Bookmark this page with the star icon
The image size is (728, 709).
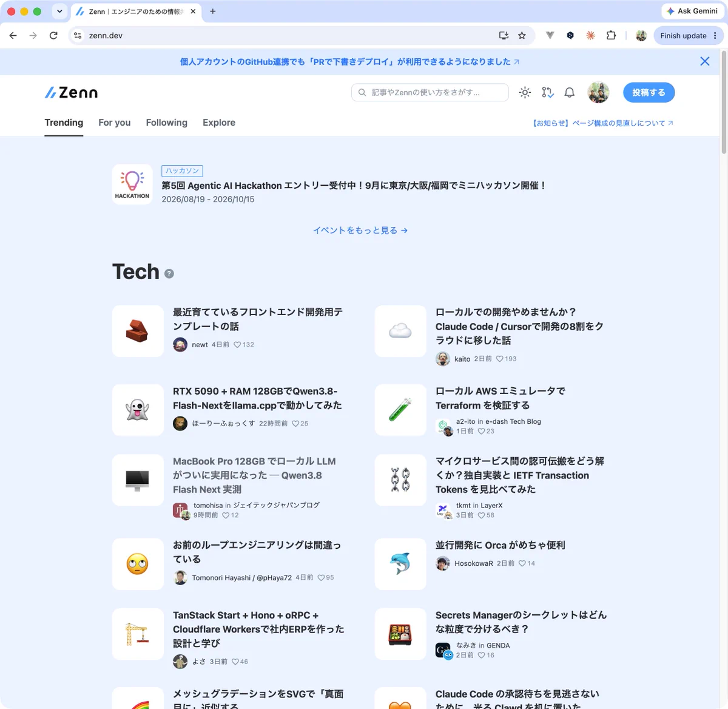coord(522,36)
